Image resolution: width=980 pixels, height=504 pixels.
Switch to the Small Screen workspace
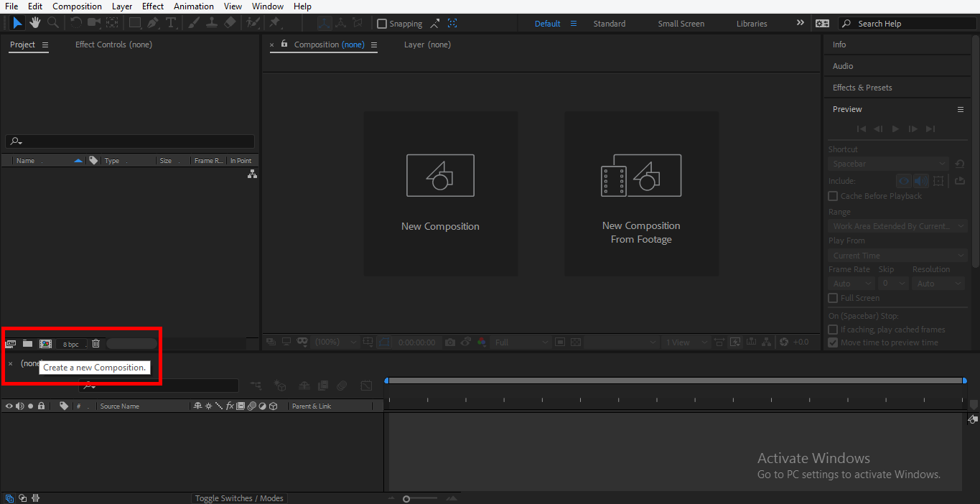point(680,23)
